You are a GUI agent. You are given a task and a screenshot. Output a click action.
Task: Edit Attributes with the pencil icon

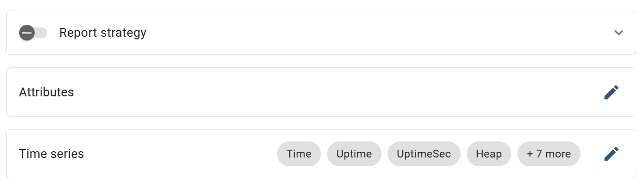pyautogui.click(x=611, y=92)
